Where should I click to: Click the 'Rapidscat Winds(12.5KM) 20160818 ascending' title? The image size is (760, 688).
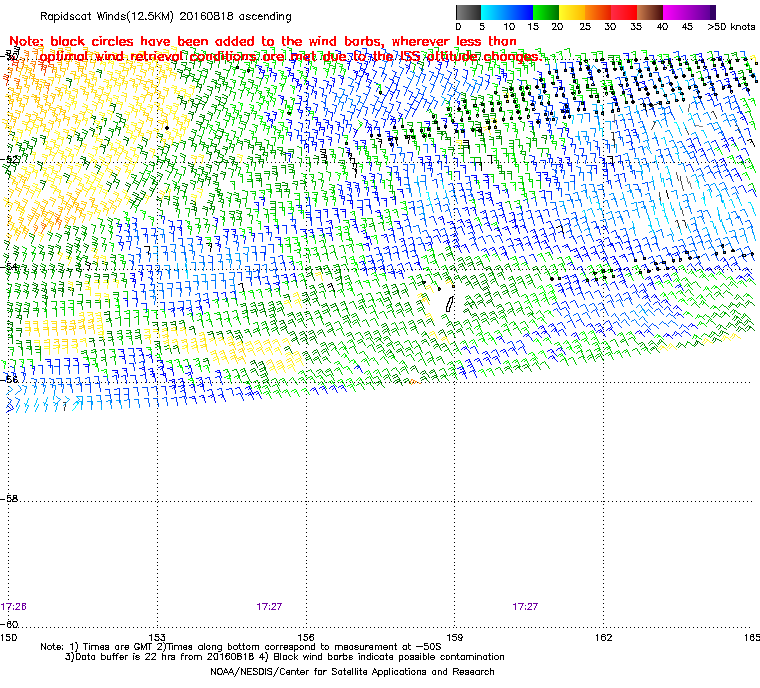point(166,16)
